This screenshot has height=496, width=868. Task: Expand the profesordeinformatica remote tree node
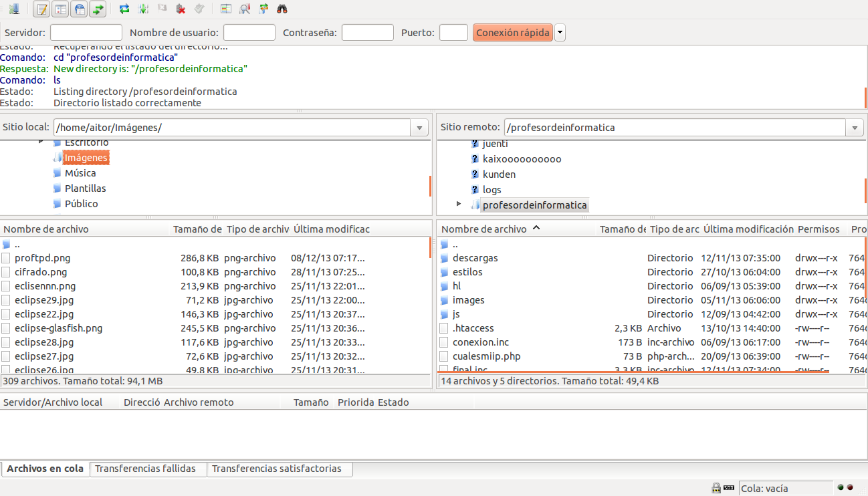coord(459,205)
